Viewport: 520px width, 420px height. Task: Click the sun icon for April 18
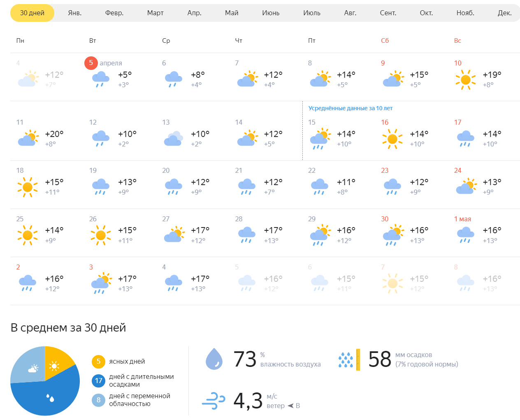pyautogui.click(x=28, y=187)
